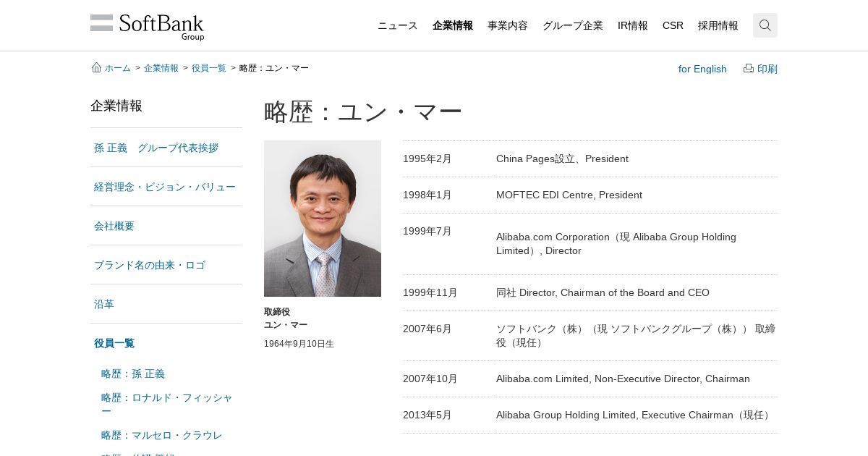Image resolution: width=868 pixels, height=456 pixels.
Task: Open ブランド名の由来・ロゴ page
Action: (150, 265)
